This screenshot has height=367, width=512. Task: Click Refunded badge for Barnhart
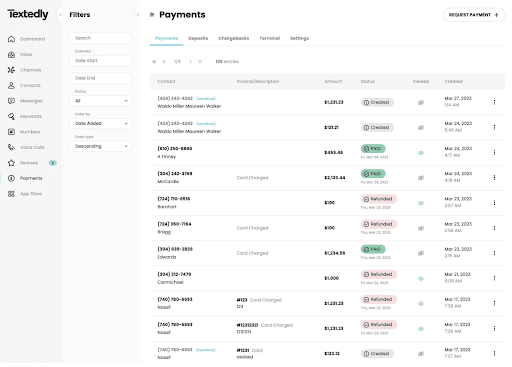click(379, 199)
